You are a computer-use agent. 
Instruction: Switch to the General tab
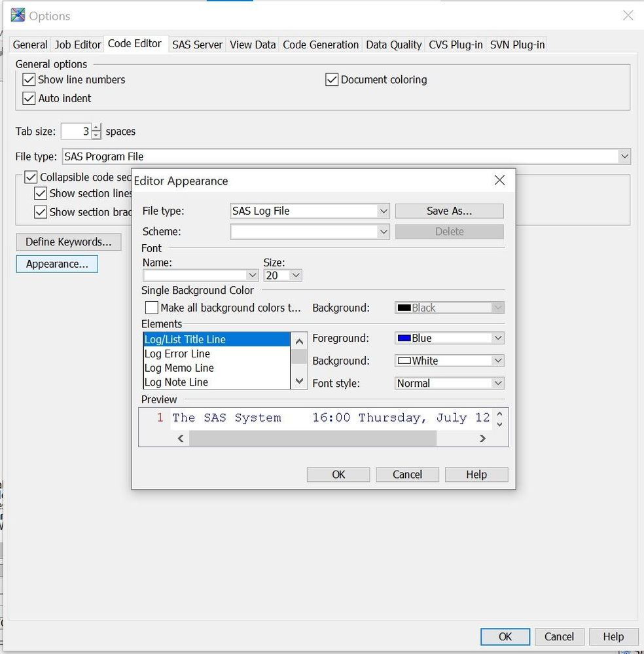(x=30, y=45)
